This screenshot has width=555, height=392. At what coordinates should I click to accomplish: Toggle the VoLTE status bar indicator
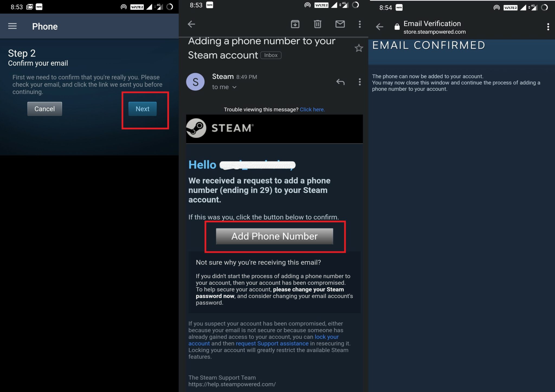pos(136,5)
